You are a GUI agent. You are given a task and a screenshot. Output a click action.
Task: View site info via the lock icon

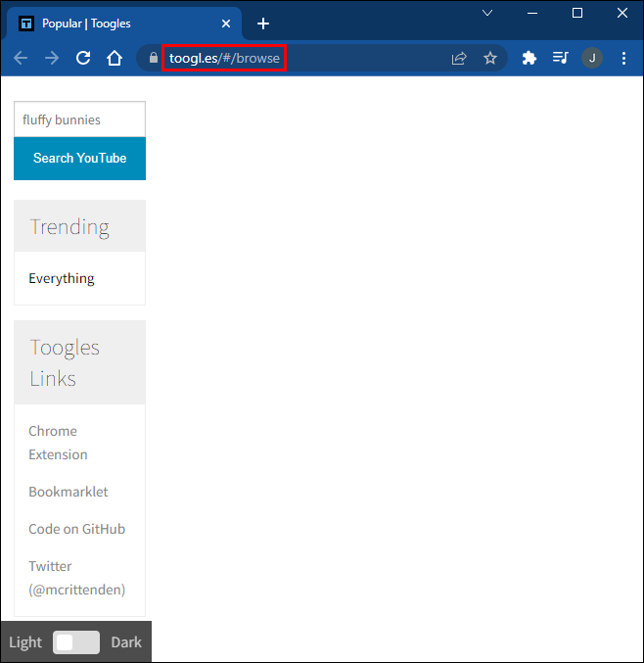pos(154,58)
